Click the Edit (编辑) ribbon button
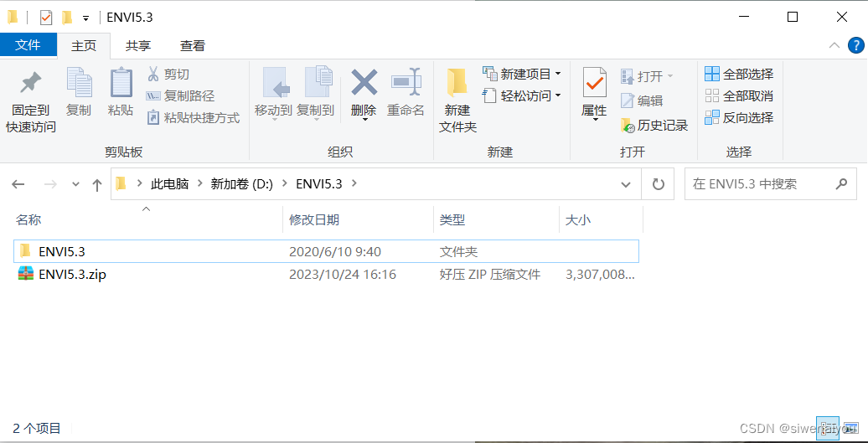 tap(642, 100)
